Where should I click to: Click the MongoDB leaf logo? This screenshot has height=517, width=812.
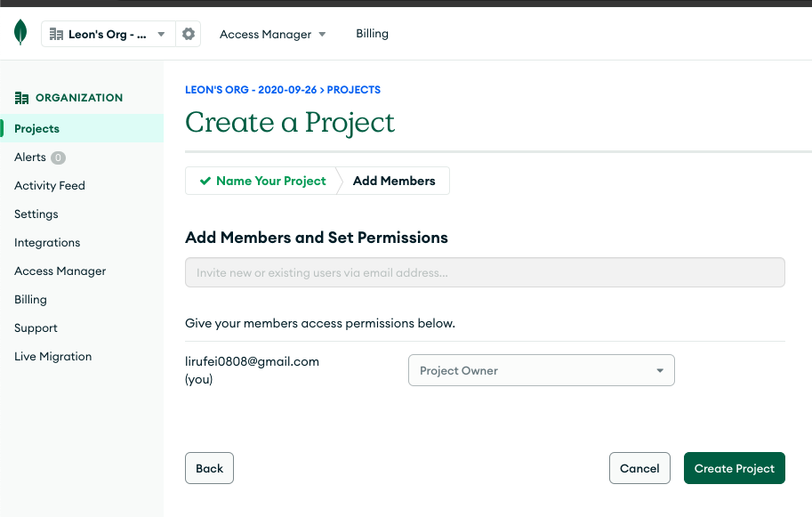[x=20, y=33]
